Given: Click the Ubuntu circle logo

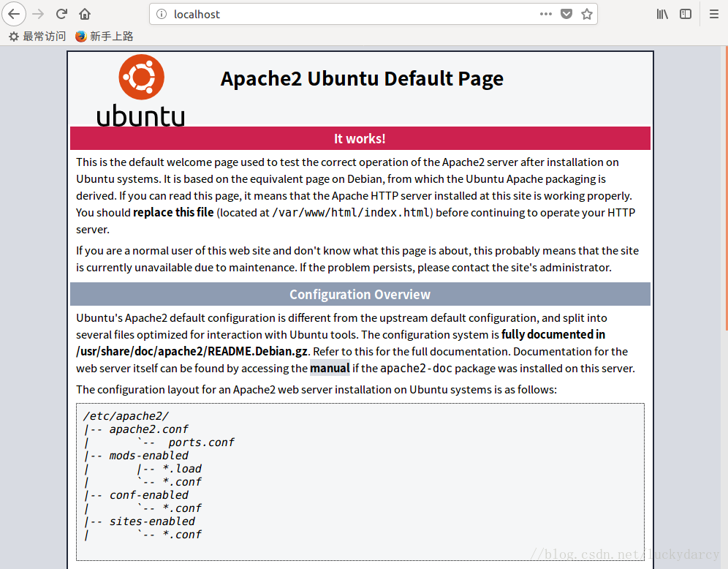Looking at the screenshot, I should 142,77.
